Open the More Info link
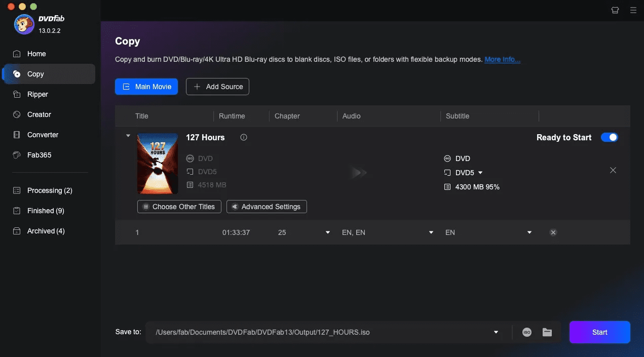 point(502,59)
